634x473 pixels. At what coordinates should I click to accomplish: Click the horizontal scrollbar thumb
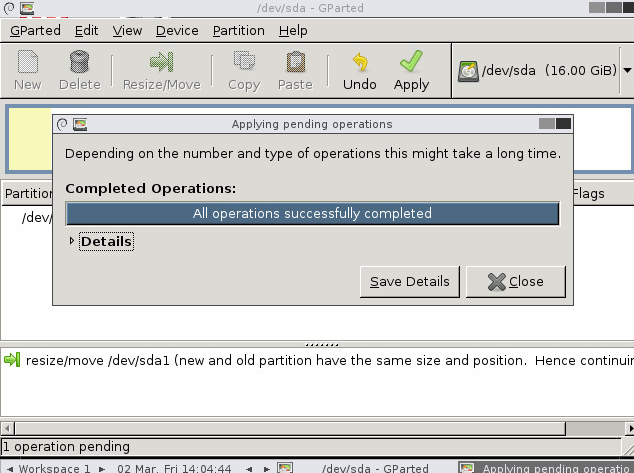click(x=290, y=428)
